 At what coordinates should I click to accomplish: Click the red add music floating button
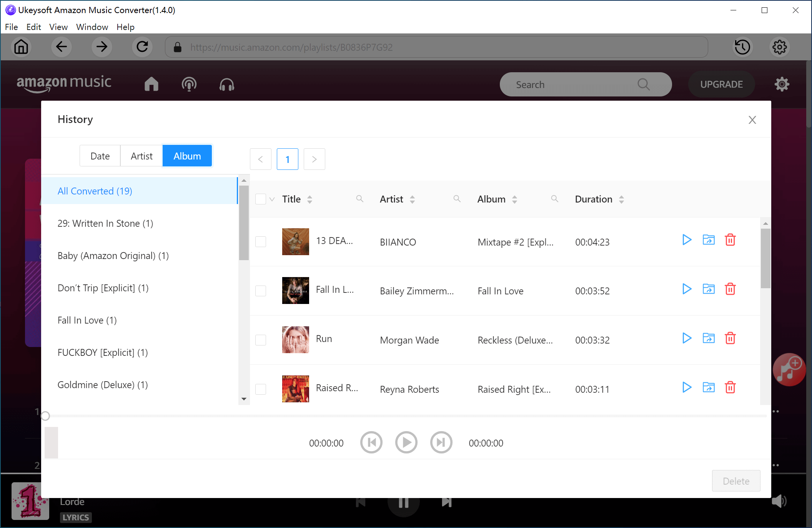click(x=789, y=370)
